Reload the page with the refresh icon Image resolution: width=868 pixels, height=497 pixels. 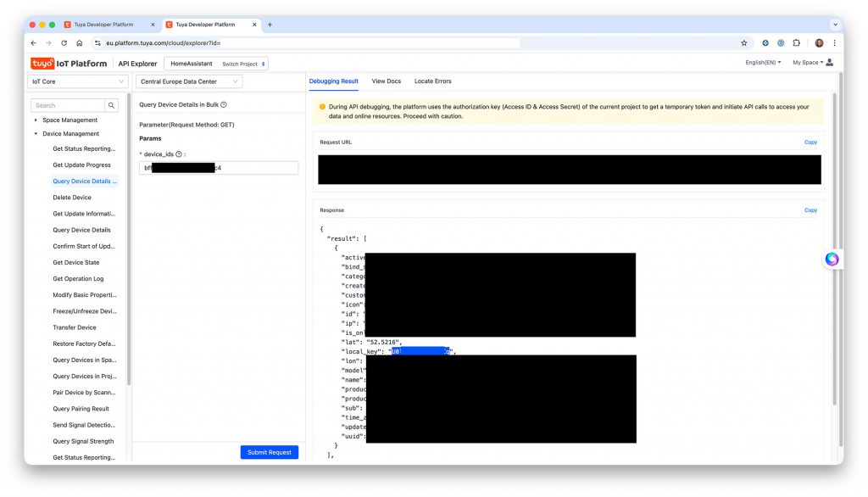click(x=64, y=42)
